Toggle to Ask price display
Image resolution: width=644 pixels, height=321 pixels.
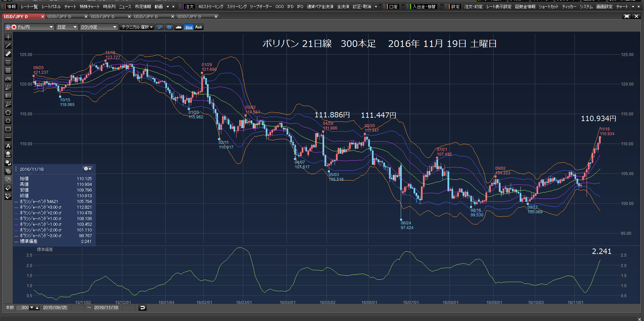(x=199, y=27)
